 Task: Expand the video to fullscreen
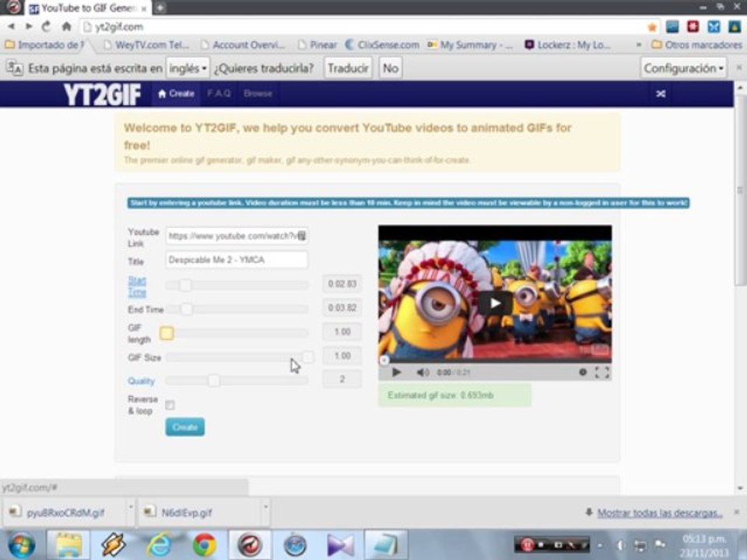(x=601, y=373)
